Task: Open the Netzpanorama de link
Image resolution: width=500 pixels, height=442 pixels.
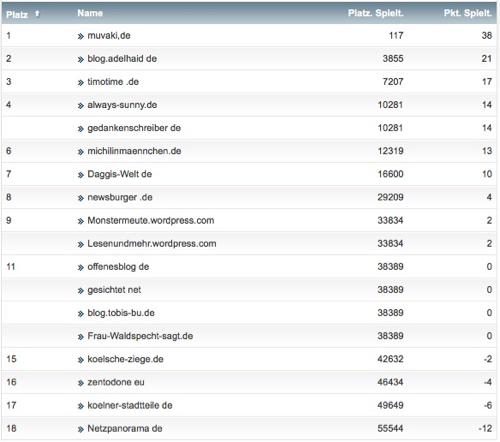Action: click(125, 429)
